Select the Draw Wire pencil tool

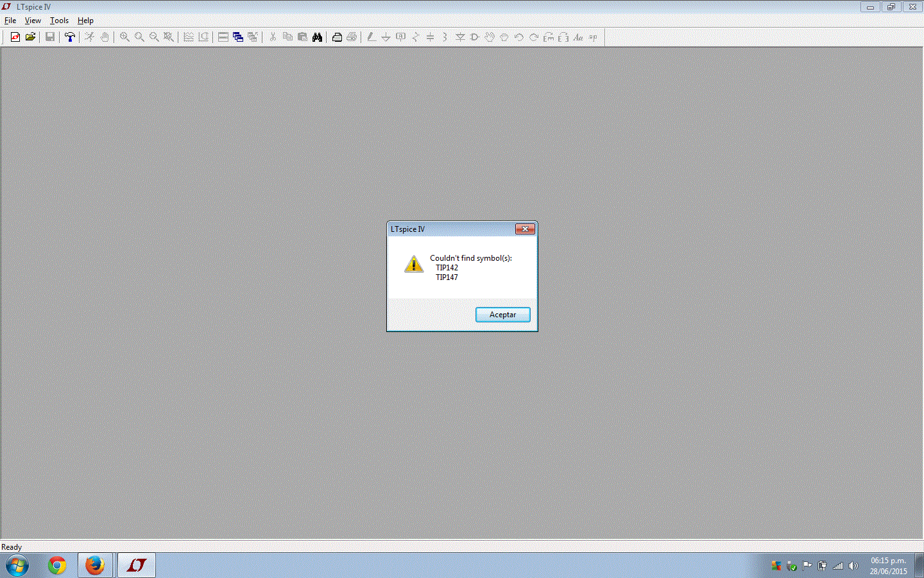pos(372,37)
